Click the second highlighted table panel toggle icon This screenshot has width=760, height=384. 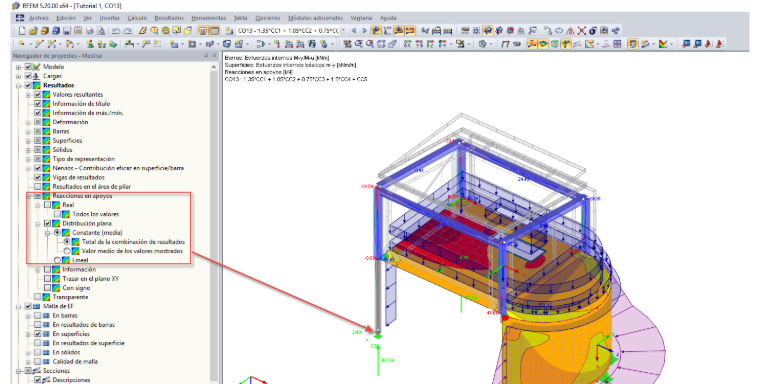[214, 31]
